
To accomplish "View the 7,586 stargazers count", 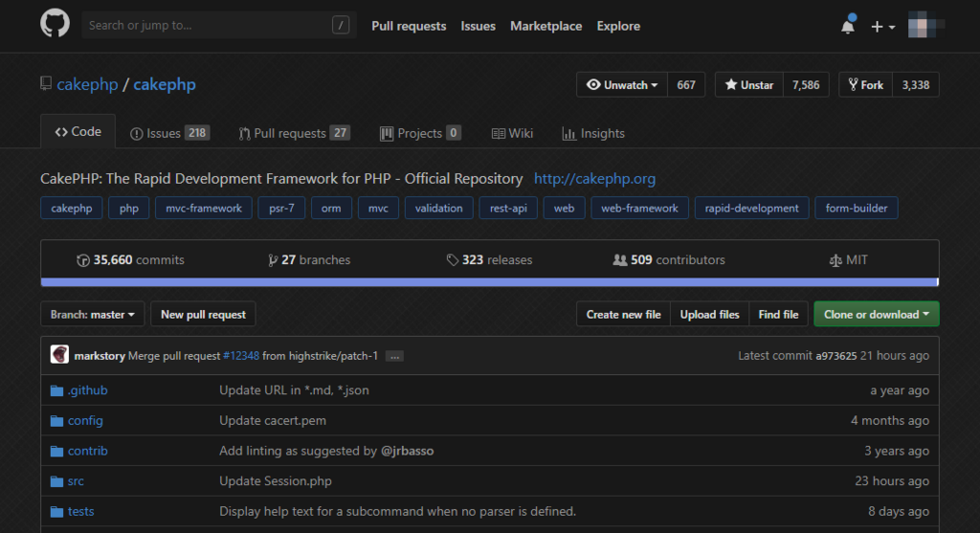I will pos(806,85).
